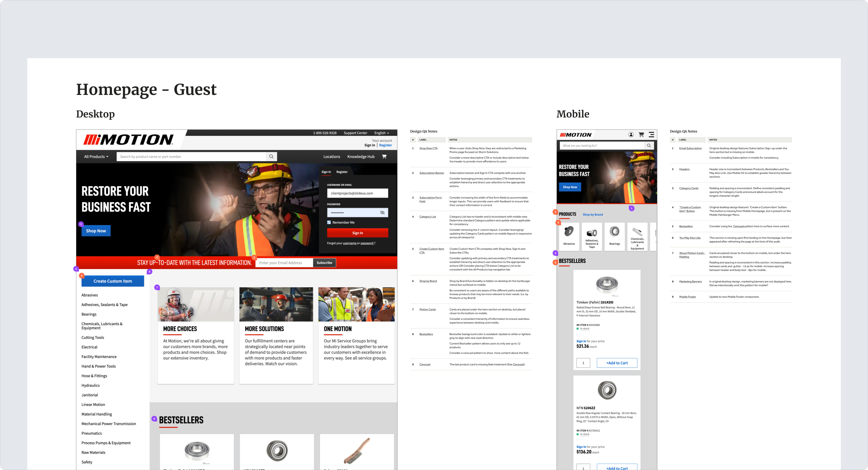The width and height of the screenshot is (868, 470).
Task: Click the Create Custom Item button
Action: point(113,281)
